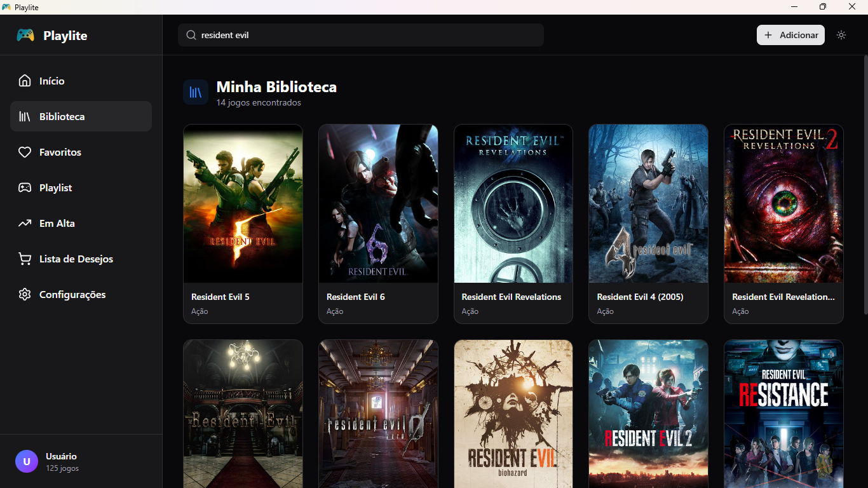Screen dimensions: 868x488
Task: Click the Início home icon
Action: pos(25,81)
